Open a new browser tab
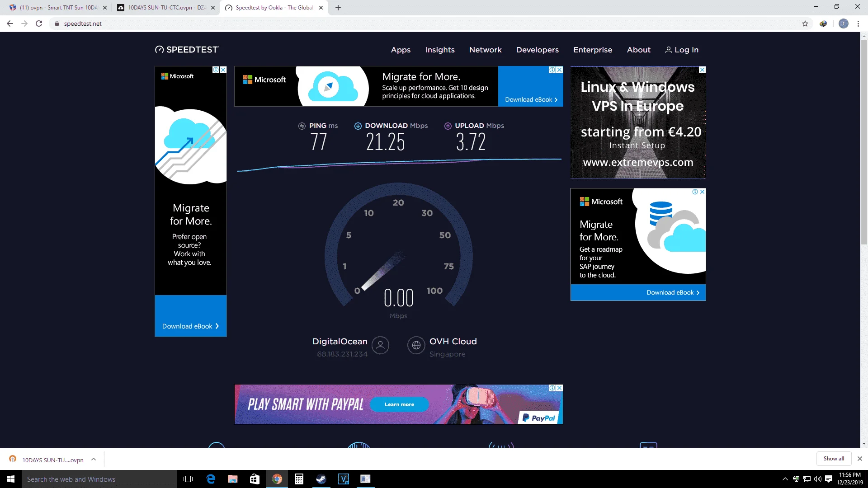 338,8
